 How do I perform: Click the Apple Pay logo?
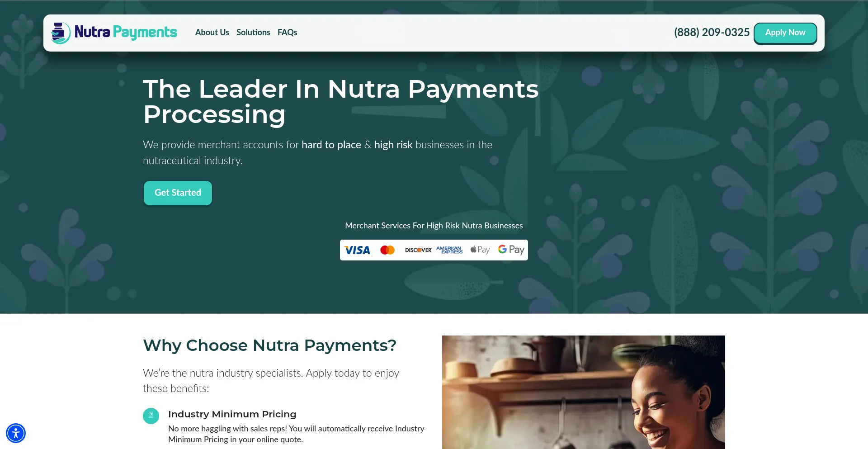coord(480,250)
